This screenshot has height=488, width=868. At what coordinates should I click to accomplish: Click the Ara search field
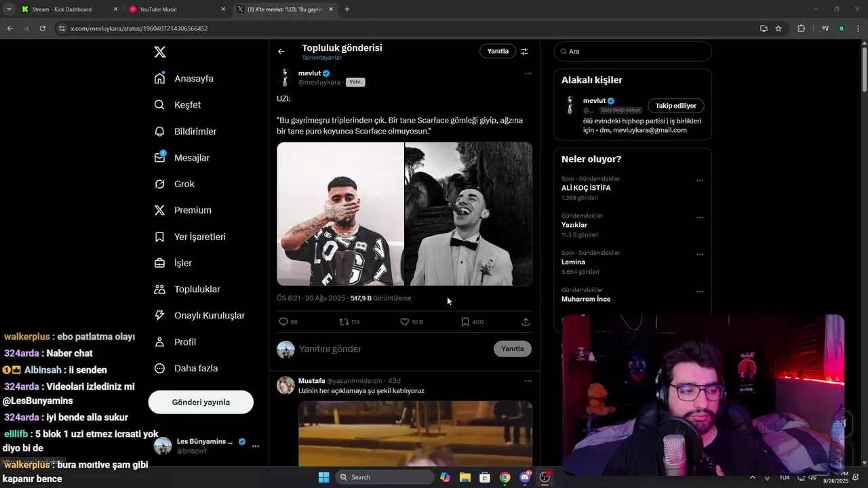(633, 52)
